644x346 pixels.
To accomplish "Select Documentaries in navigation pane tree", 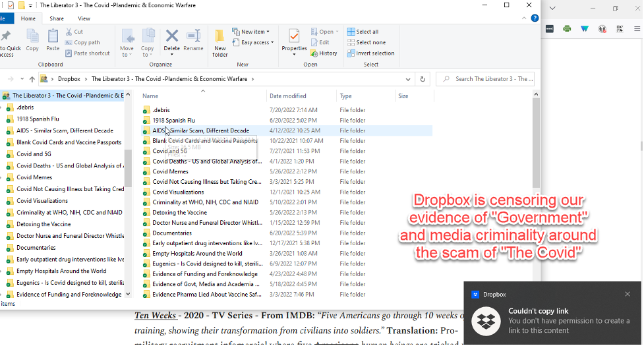I will (x=36, y=248).
